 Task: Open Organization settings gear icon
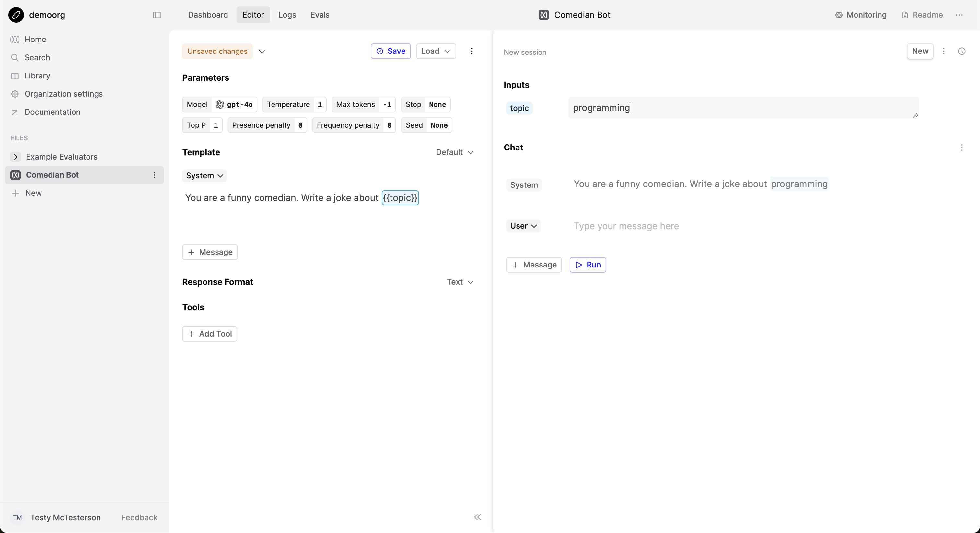tap(15, 94)
